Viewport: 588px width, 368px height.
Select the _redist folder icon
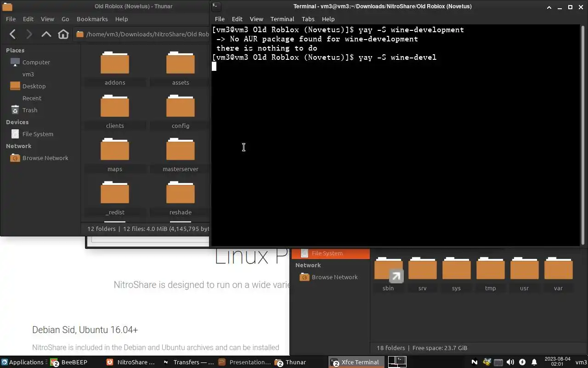[115, 192]
